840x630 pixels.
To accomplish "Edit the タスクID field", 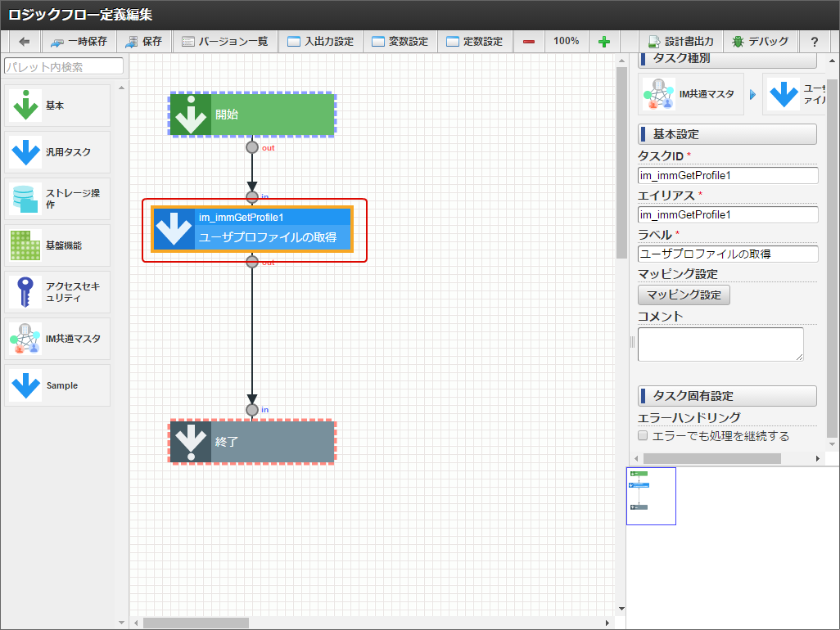I will [x=728, y=176].
